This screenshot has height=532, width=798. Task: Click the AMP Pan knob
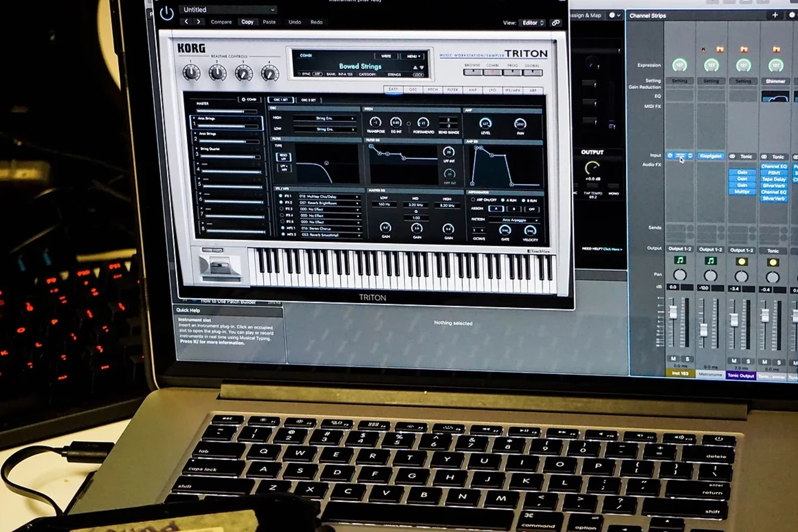click(520, 124)
